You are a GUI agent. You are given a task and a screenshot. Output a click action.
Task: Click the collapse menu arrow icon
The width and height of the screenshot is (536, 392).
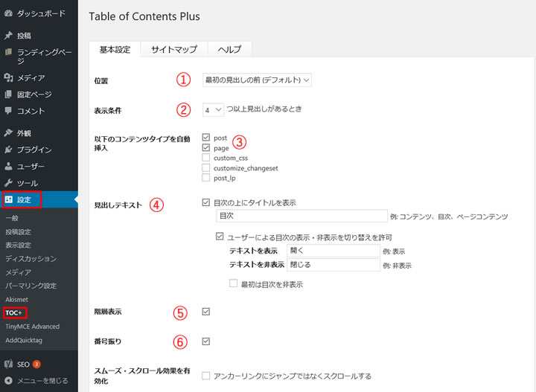[8, 380]
